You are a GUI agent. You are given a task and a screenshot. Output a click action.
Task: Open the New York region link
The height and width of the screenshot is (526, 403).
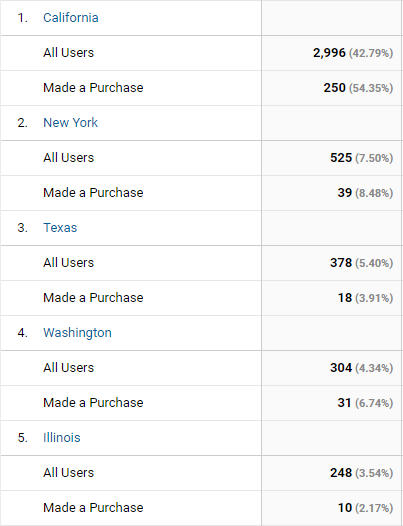click(70, 123)
